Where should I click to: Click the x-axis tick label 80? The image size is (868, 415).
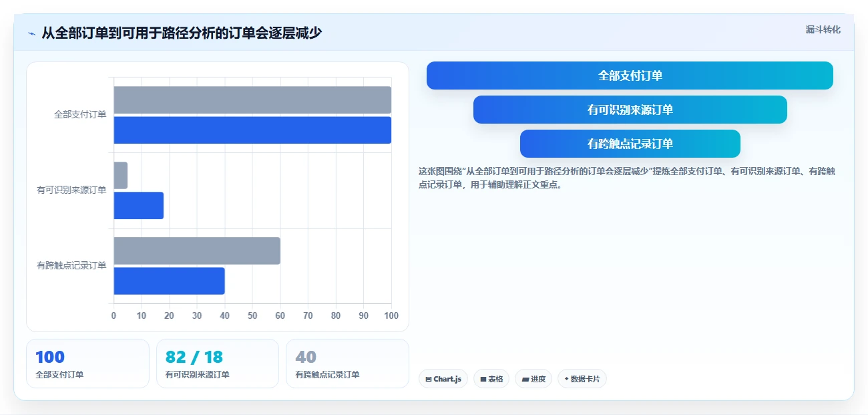pyautogui.click(x=336, y=315)
